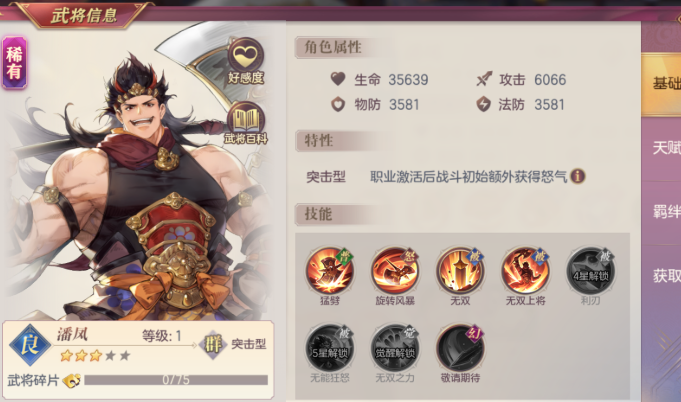
Task: Select the 无双 skill icon
Action: 460,270
